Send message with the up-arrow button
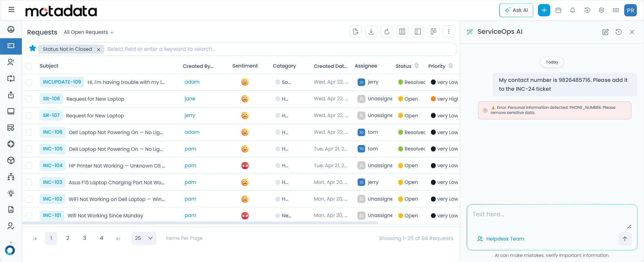Image resolution: width=644 pixels, height=262 pixels. 625,239
